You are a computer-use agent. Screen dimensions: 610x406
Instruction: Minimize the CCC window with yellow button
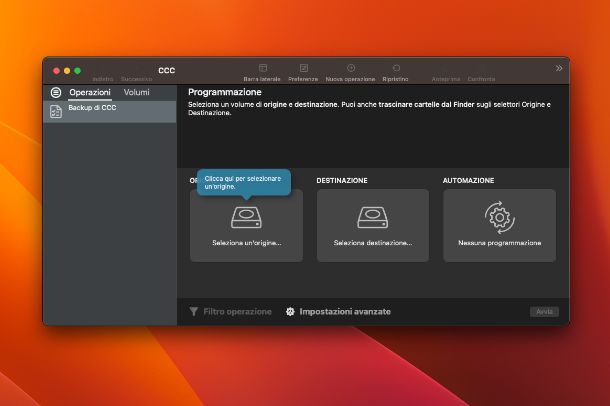67,71
